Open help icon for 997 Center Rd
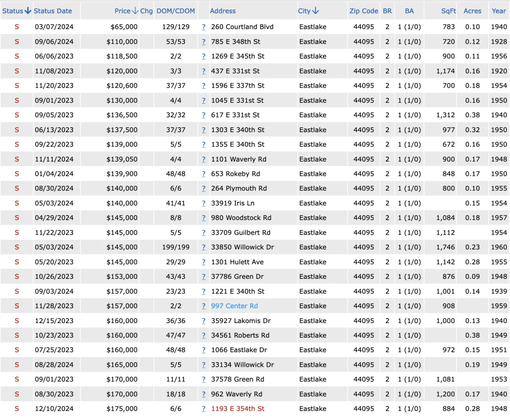 204,306
